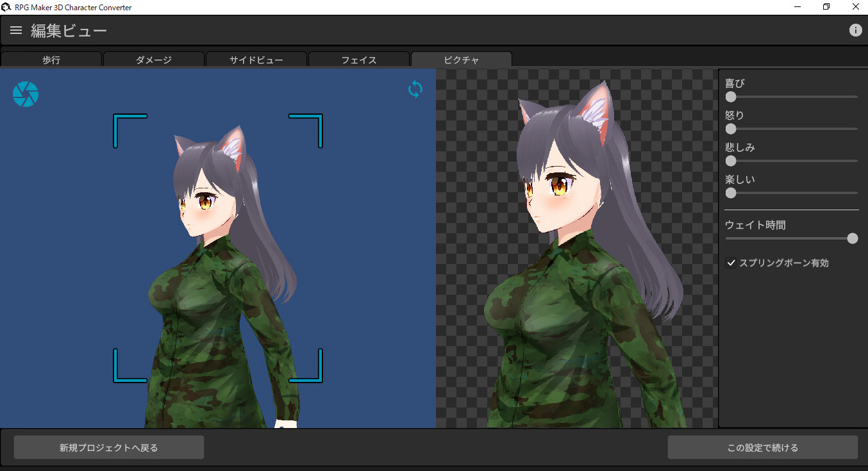The height and width of the screenshot is (471, 868).
Task: Open the hamburger navigation menu
Action: point(15,29)
